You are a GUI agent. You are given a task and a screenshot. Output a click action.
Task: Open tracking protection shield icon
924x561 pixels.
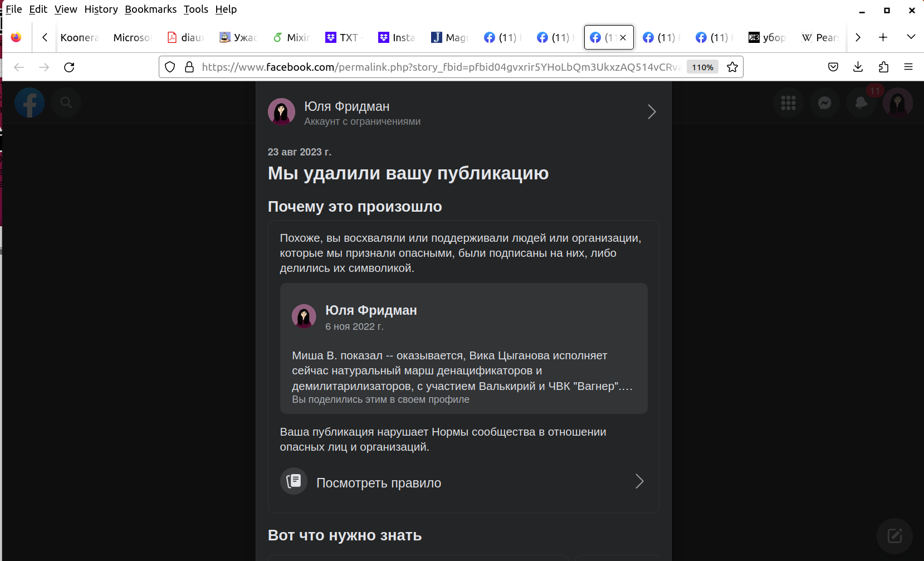170,67
